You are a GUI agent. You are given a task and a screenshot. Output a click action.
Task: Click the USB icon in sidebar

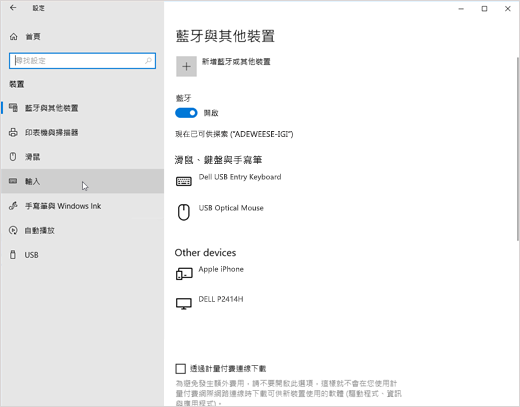point(13,255)
